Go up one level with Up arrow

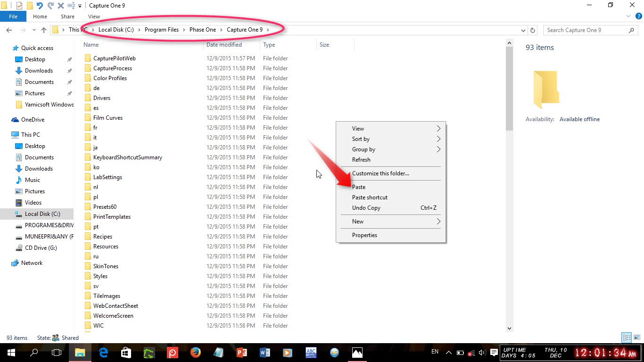tap(44, 30)
